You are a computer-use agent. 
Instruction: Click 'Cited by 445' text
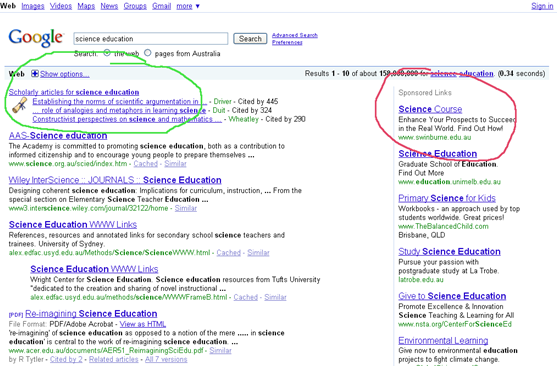(x=258, y=101)
